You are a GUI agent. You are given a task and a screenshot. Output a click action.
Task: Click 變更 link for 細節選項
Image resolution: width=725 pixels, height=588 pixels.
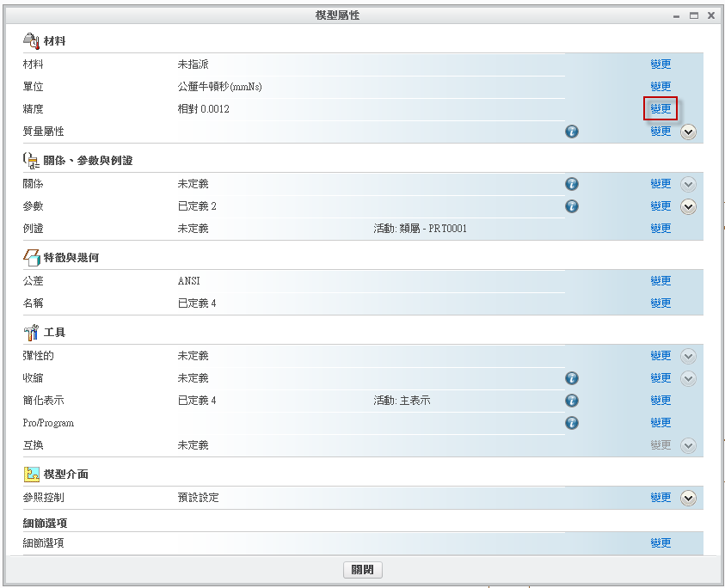[x=660, y=543]
